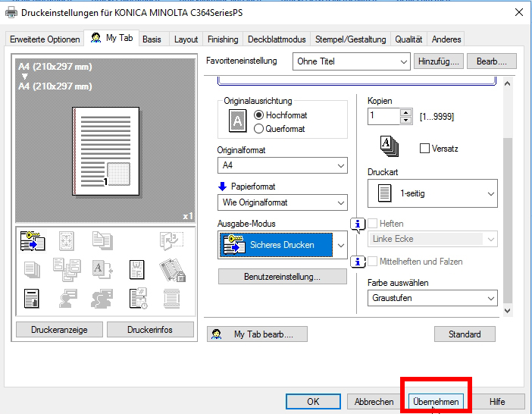Click the info bubble next to Mittelheften und Falzen

coord(358,262)
